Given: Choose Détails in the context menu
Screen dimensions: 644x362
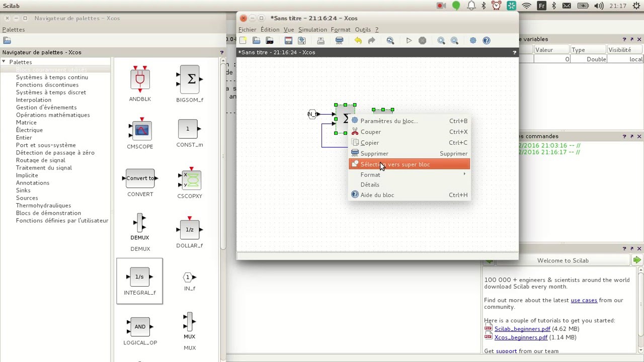Looking at the screenshot, I should click(409, 185).
